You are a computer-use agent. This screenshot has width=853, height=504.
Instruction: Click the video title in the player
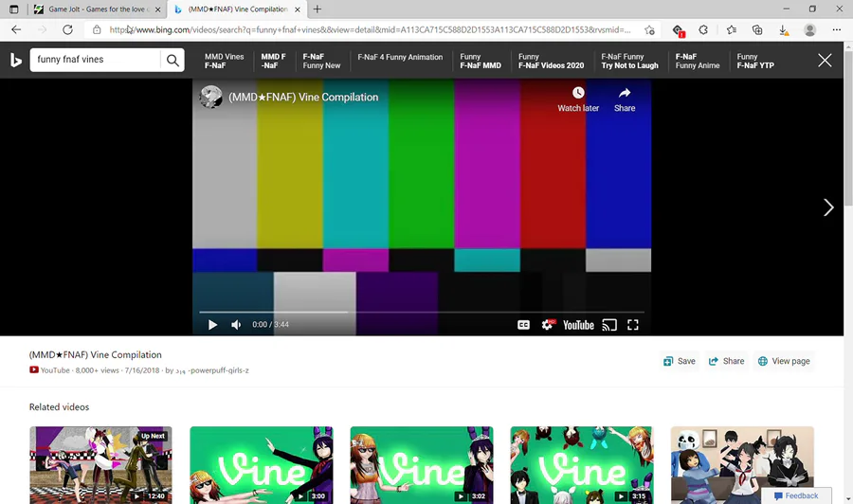pos(303,97)
